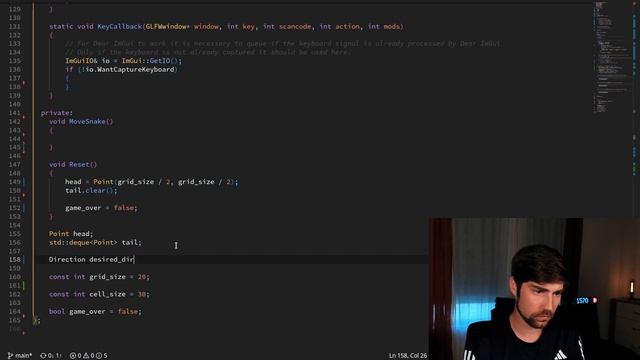Click line number 158 in the gutter
The image size is (640, 360).
(x=14, y=260)
